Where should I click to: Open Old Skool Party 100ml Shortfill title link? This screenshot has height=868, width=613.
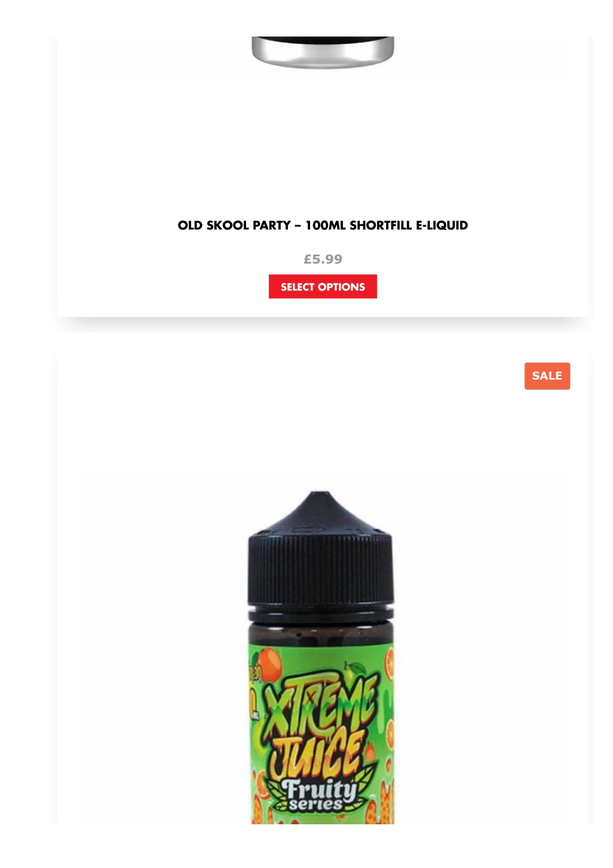[323, 226]
